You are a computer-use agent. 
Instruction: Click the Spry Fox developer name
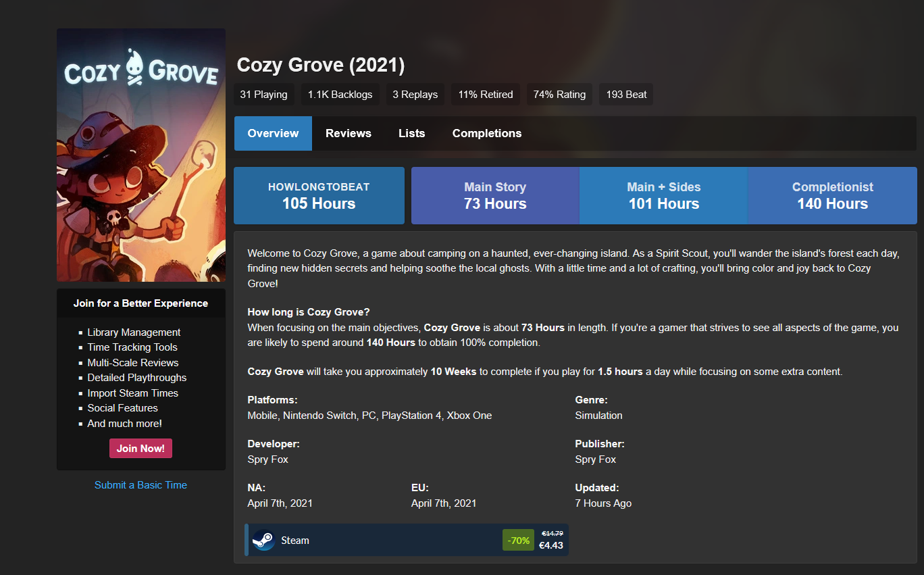click(268, 459)
